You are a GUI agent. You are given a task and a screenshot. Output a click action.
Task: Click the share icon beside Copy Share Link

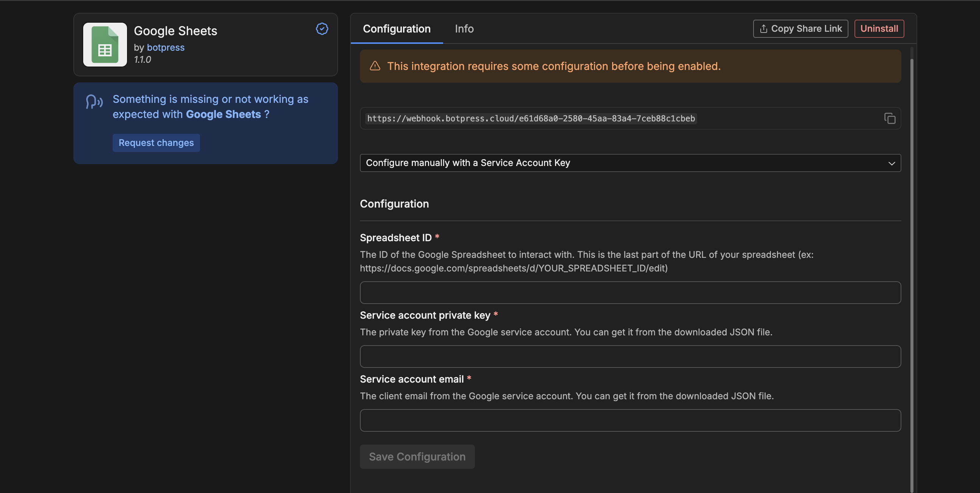point(763,29)
